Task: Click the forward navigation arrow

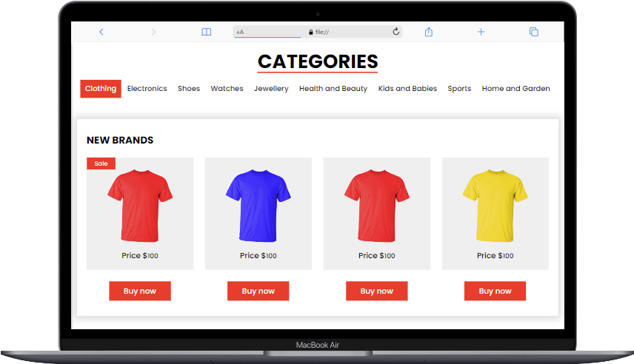Action: click(x=153, y=32)
